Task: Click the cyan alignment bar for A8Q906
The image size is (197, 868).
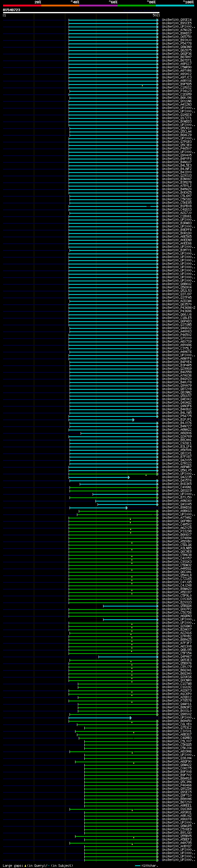Action: point(119,433)
